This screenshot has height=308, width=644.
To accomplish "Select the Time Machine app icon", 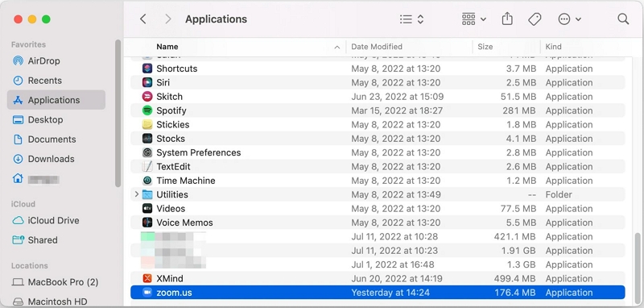I will 147,181.
